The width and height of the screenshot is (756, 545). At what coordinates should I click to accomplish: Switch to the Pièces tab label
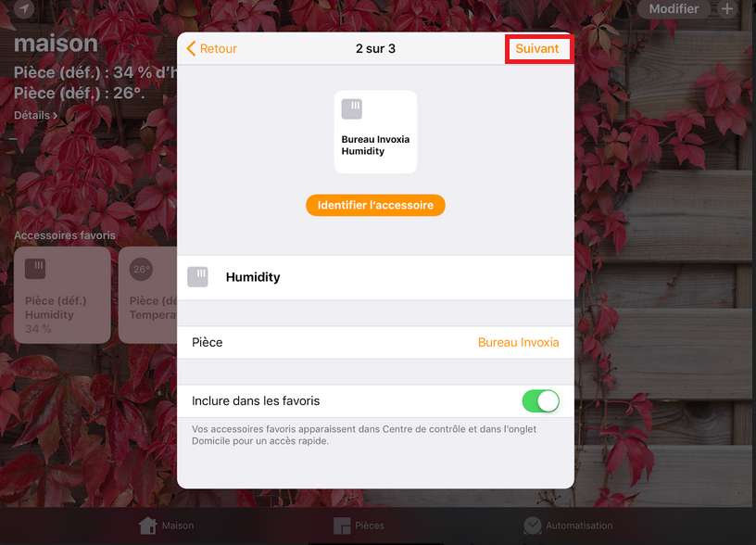pyautogui.click(x=370, y=526)
